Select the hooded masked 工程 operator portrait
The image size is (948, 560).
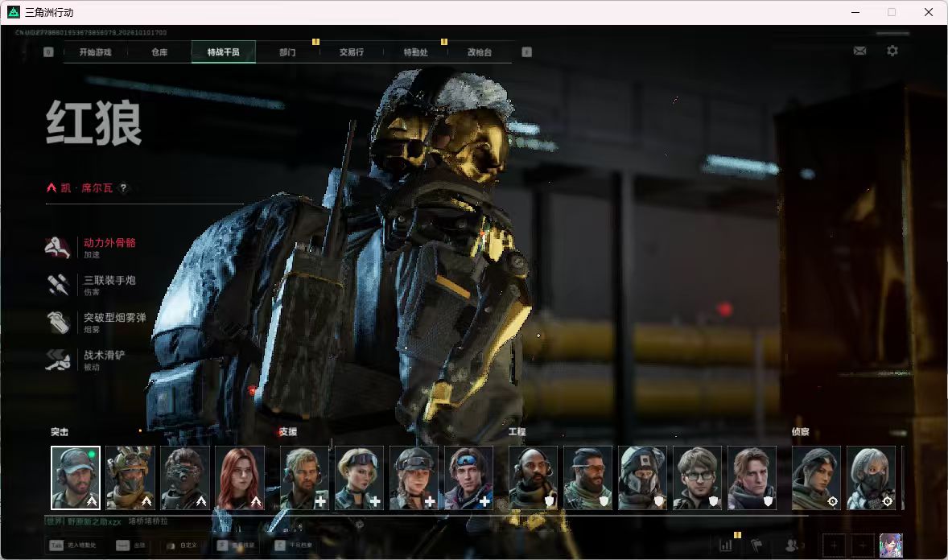[x=643, y=478]
